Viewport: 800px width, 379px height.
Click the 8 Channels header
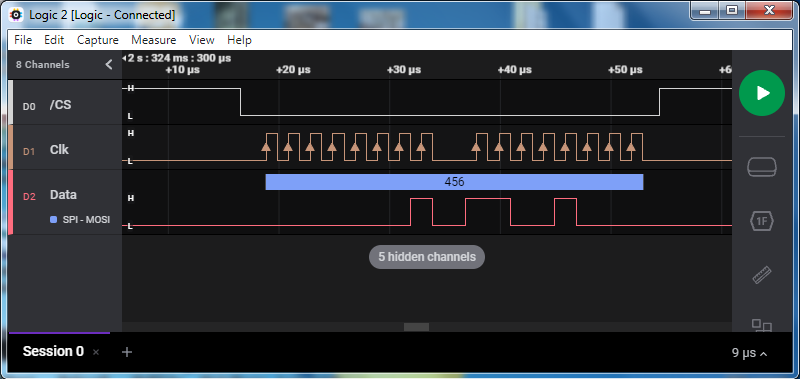[x=42, y=65]
